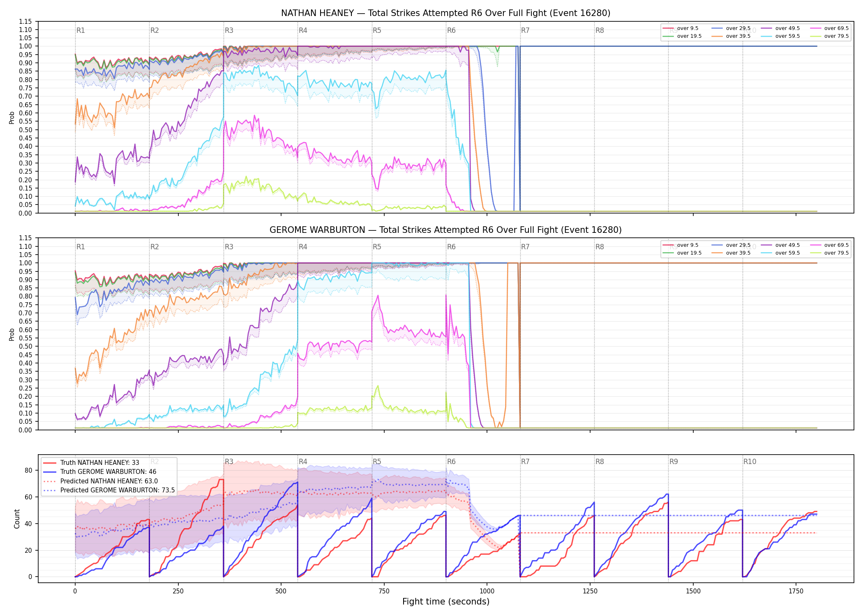Click the 'Fight time (seconds)' axis label
Screen dimensions: 863x616
coord(446,602)
